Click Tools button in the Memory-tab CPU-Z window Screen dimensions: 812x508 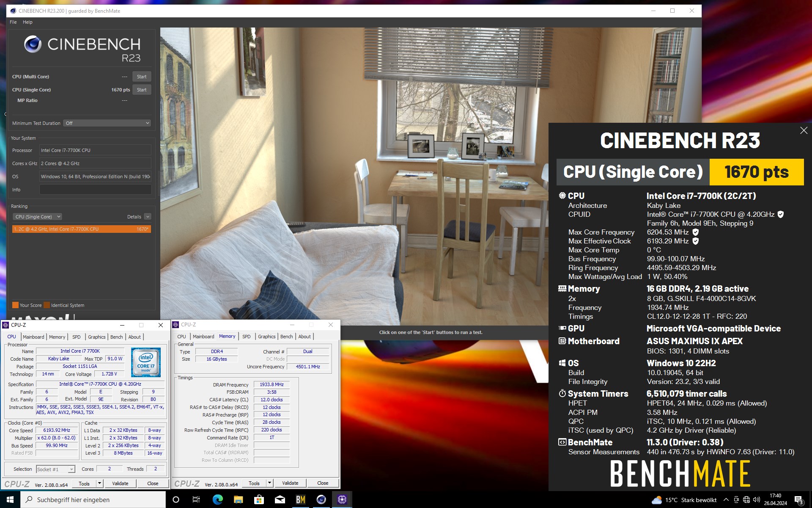click(254, 483)
